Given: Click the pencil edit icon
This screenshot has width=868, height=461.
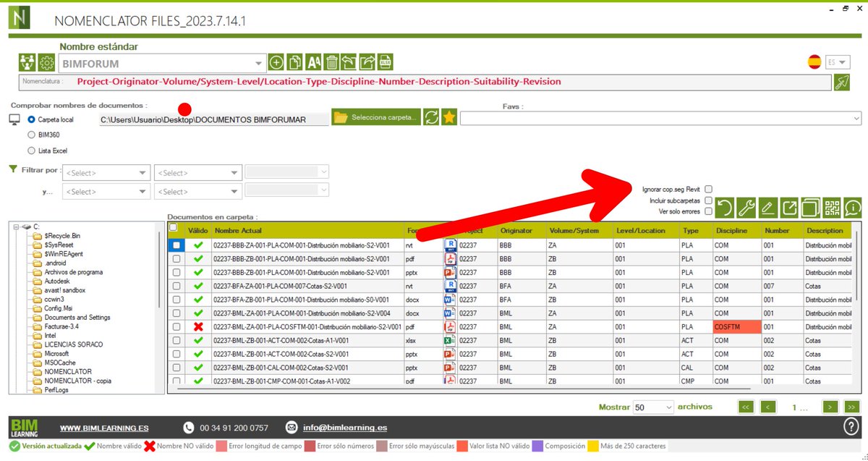Looking at the screenshot, I should click(768, 208).
